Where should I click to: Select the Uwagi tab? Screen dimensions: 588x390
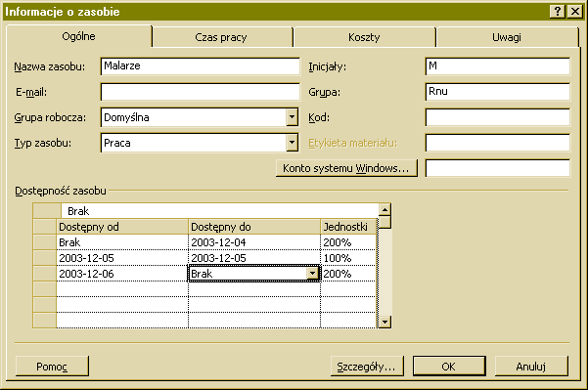click(x=507, y=37)
